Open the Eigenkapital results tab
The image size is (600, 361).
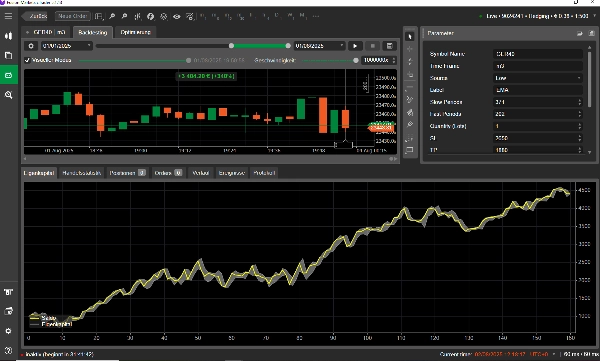(39, 173)
